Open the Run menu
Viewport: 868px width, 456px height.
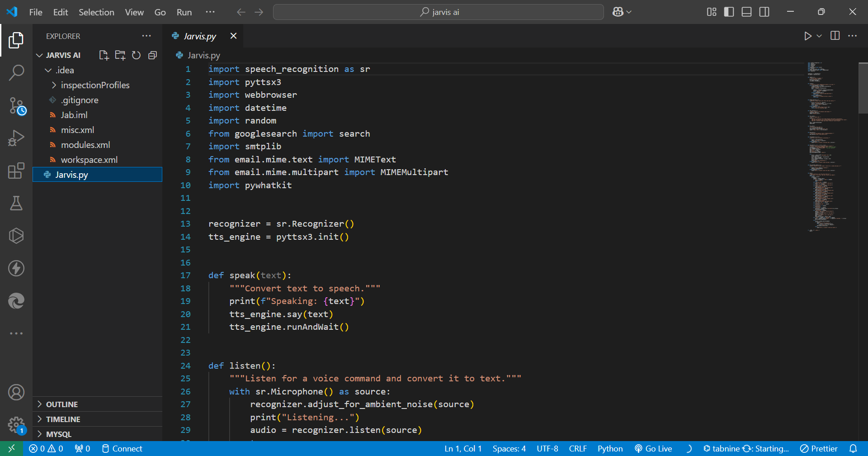coord(184,12)
